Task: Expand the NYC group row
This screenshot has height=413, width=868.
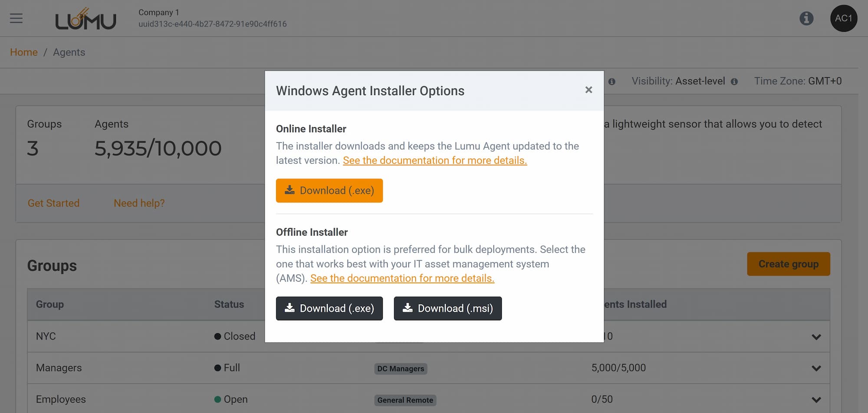Action: pos(816,336)
